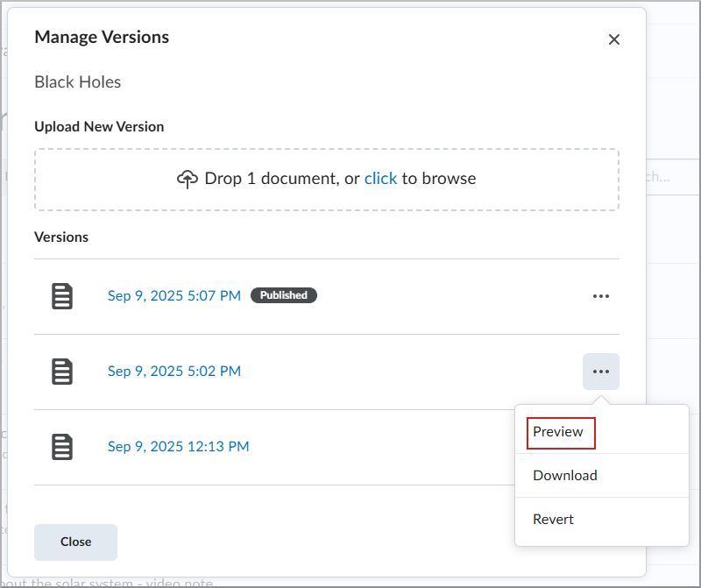Open the Sep 9, 2025 12:13 PM version
Viewport: 701px width, 588px height.
pyautogui.click(x=178, y=447)
